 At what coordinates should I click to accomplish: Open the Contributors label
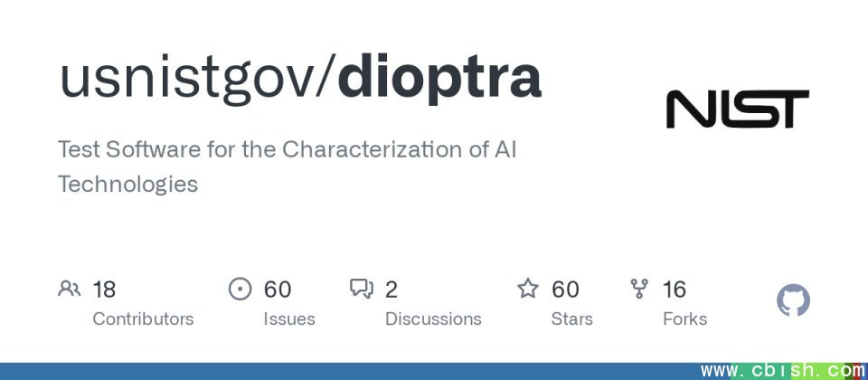pyautogui.click(x=143, y=319)
